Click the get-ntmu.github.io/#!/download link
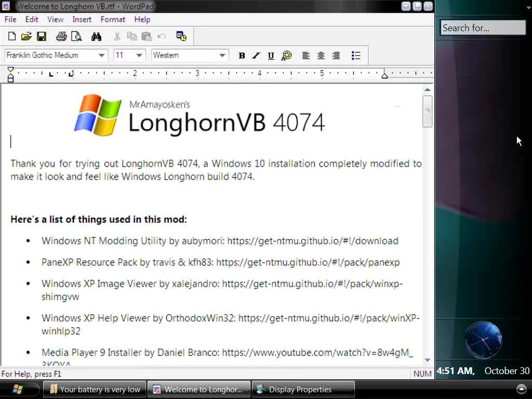The width and height of the screenshot is (532, 399). point(313,241)
